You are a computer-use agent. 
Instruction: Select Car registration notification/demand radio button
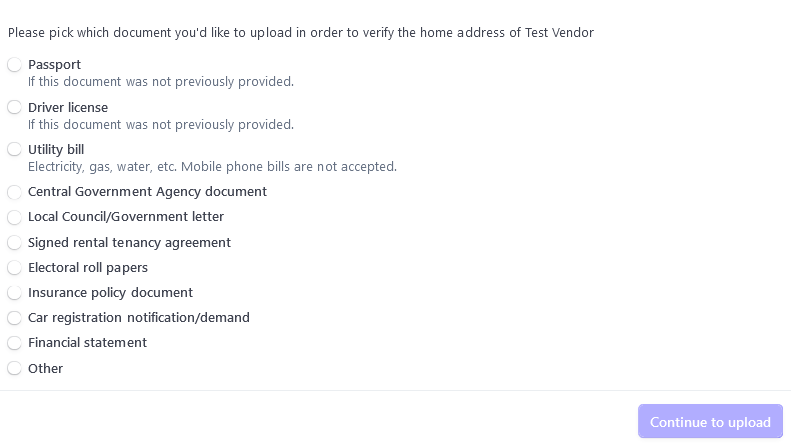point(14,318)
